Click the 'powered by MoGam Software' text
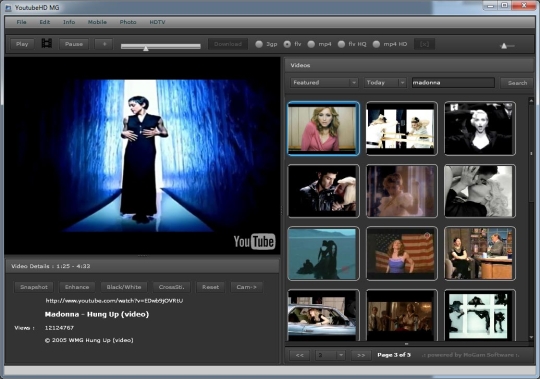Screen dimensions: 540x379 coord(470,355)
